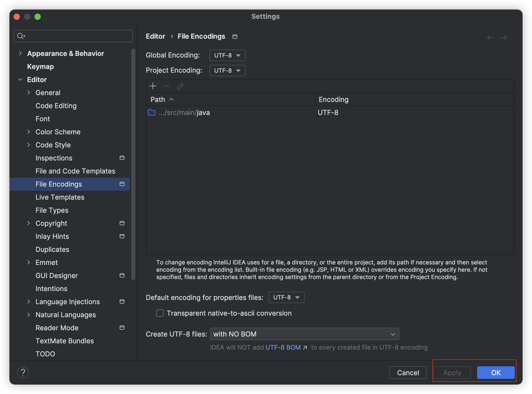Screen dimensions: 532x394
Task: Click the Apply button
Action: (452, 373)
